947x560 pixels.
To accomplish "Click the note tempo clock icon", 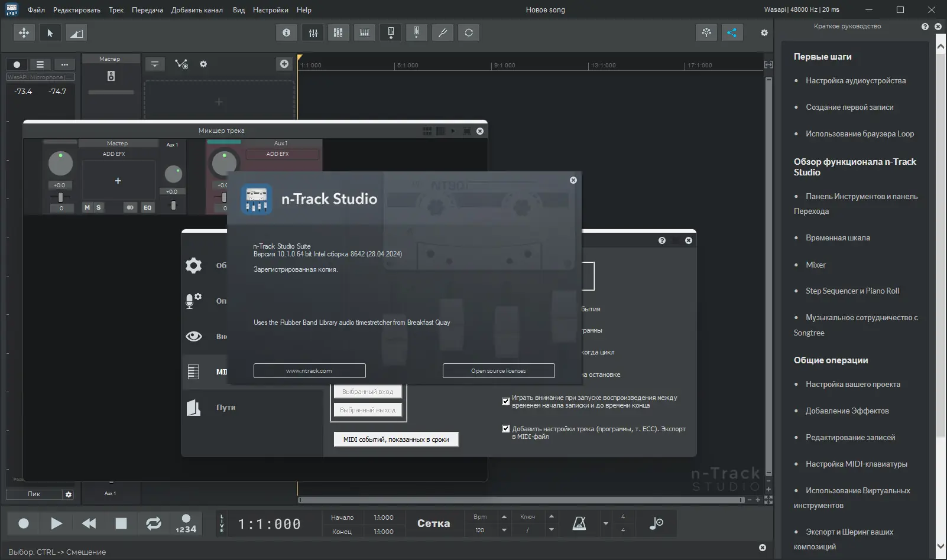I will click(656, 523).
